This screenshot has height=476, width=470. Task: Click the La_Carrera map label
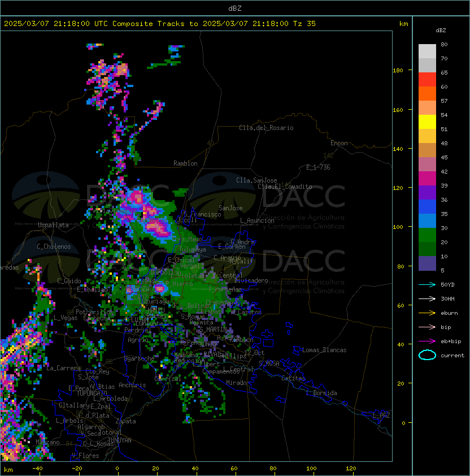64,368
